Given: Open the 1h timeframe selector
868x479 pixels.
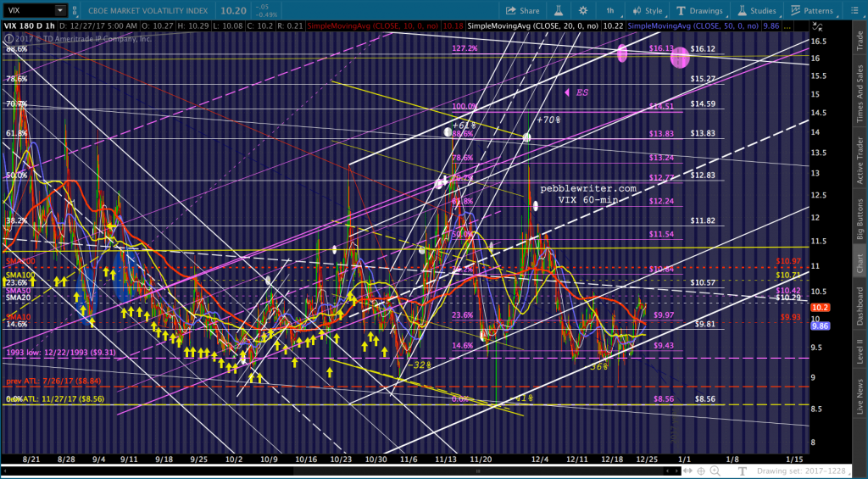Looking at the screenshot, I should coord(609,10).
